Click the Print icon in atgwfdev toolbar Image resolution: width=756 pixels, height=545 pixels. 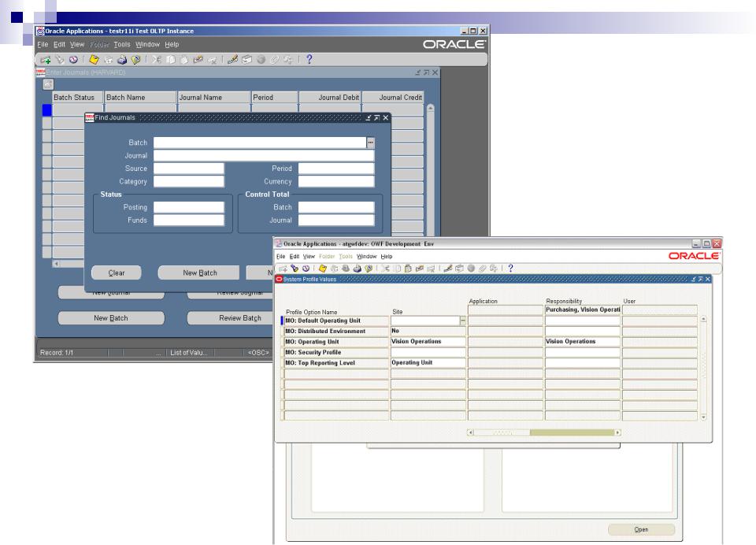tap(358, 268)
